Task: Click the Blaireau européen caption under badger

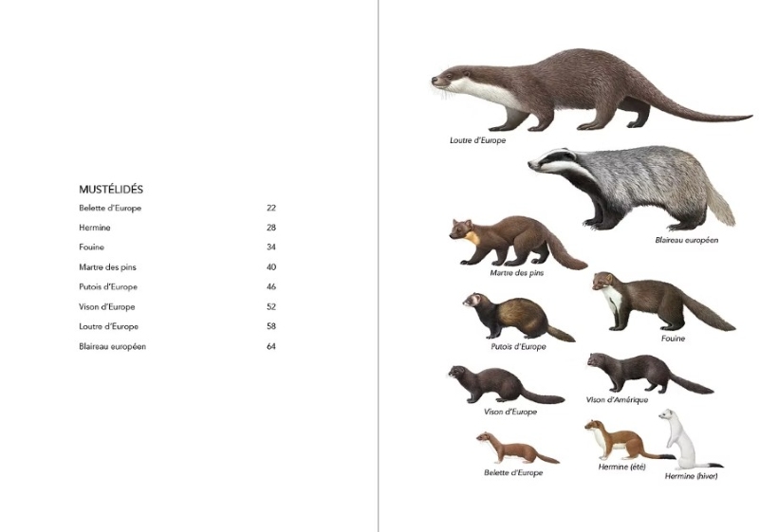Action: 686,240
